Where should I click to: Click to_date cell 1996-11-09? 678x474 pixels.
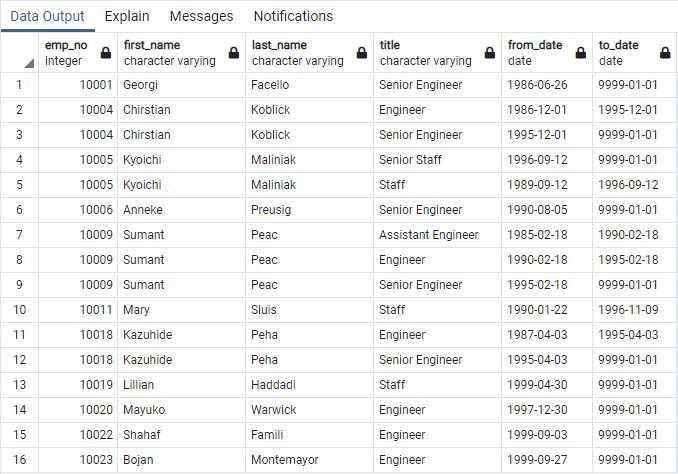[628, 310]
